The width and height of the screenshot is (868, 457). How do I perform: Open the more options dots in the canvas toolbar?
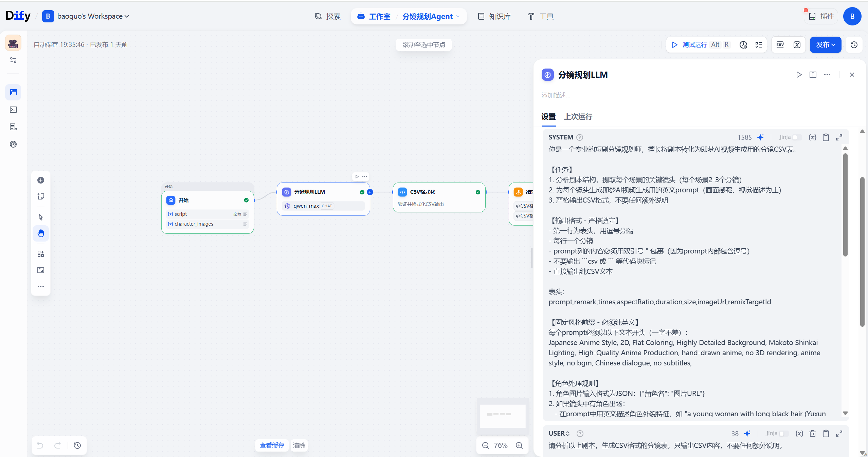pyautogui.click(x=41, y=286)
